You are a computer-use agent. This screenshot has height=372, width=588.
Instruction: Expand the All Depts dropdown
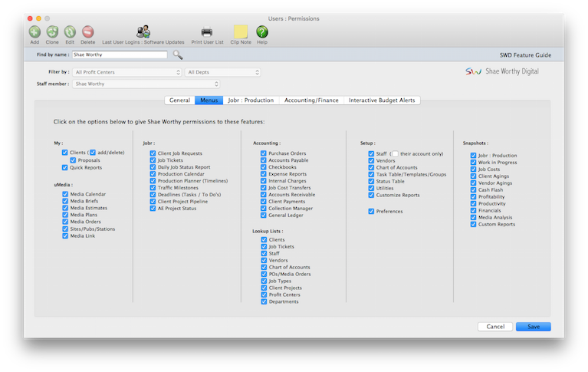tap(223, 72)
